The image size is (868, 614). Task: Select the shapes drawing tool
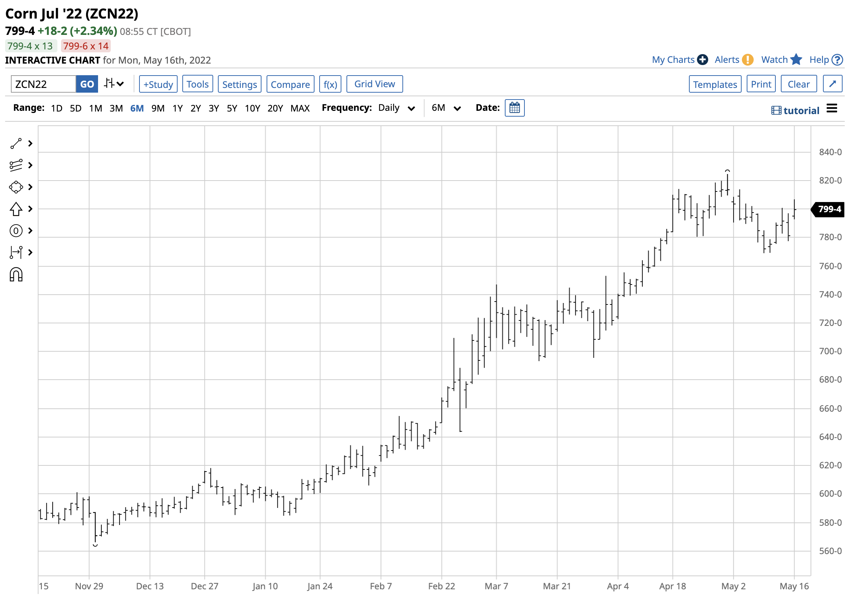click(16, 187)
